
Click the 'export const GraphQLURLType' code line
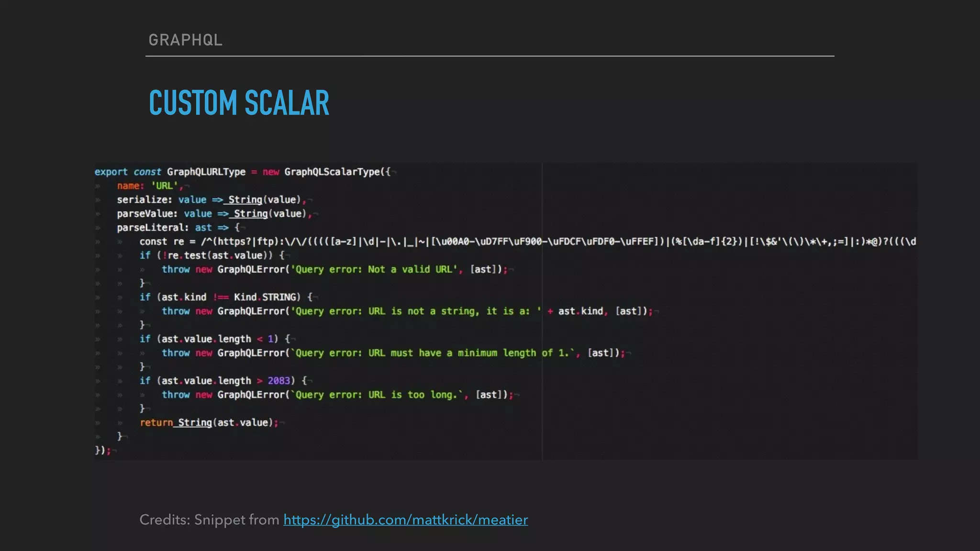[243, 172]
